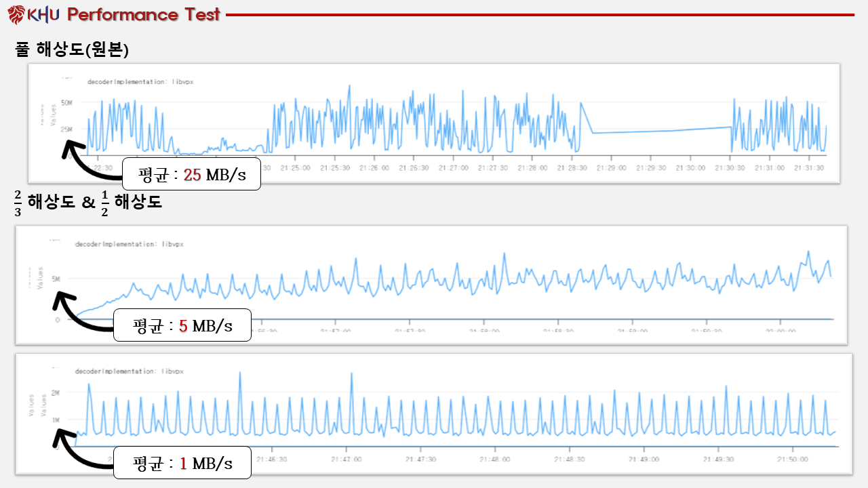
Task: Click the 21:49:30 time tick
Action: (x=718, y=459)
